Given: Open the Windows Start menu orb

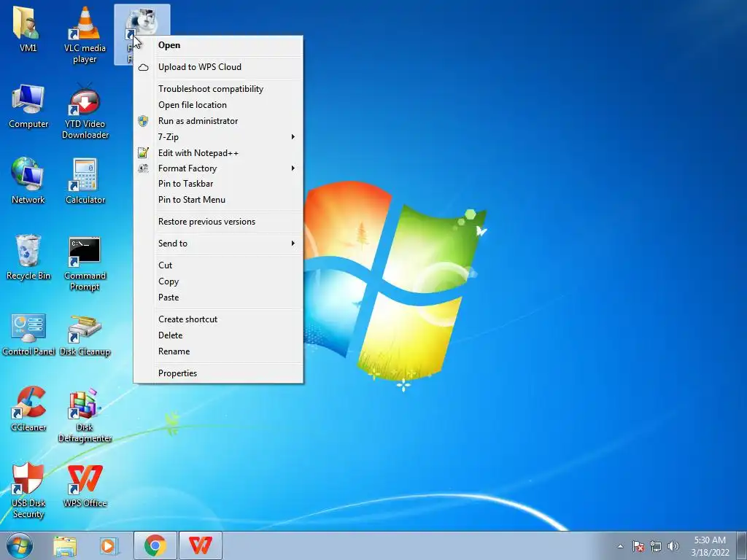Looking at the screenshot, I should [x=20, y=545].
